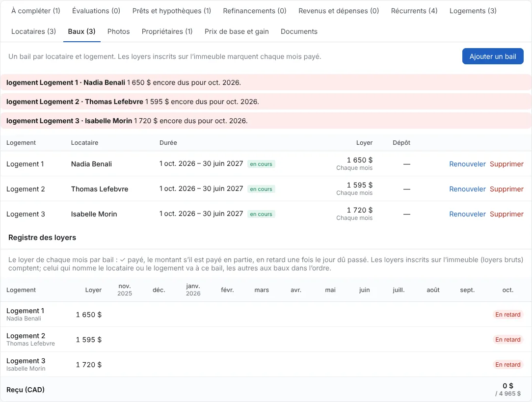Viewport: 532px width, 402px height.
Task: Switch to the Photos tab
Action: tap(118, 31)
